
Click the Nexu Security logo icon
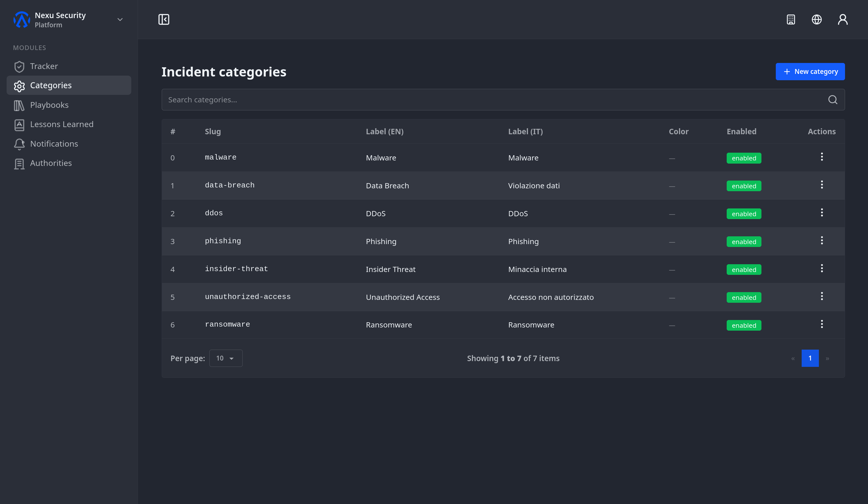22,20
